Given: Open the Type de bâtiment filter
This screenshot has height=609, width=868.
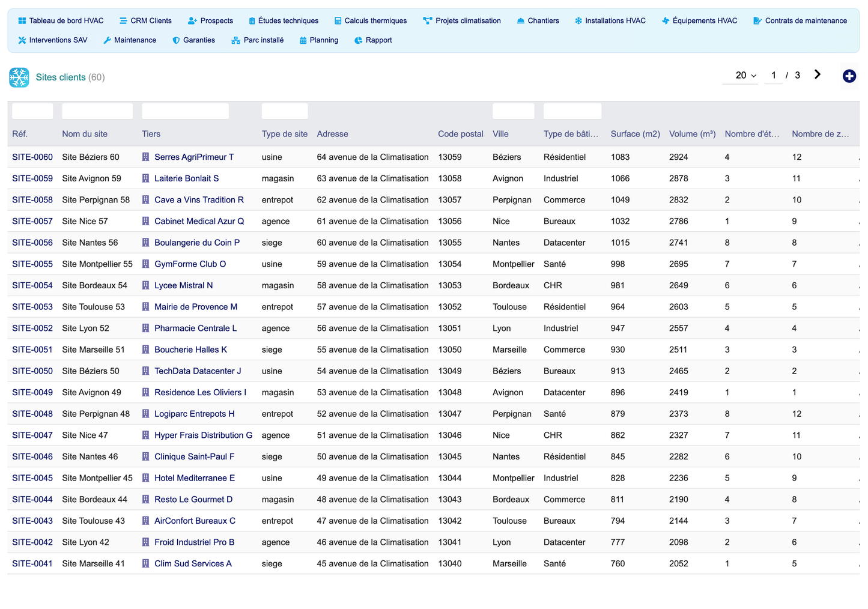Looking at the screenshot, I should coord(572,111).
